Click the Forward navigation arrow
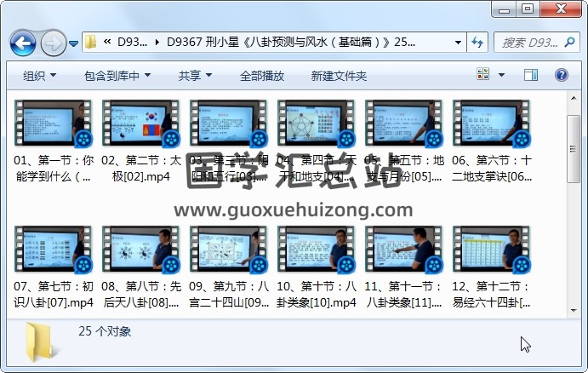This screenshot has height=373, width=588. [53, 42]
